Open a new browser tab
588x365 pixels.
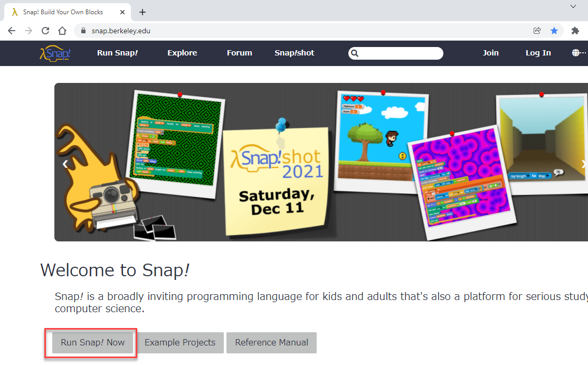click(142, 12)
